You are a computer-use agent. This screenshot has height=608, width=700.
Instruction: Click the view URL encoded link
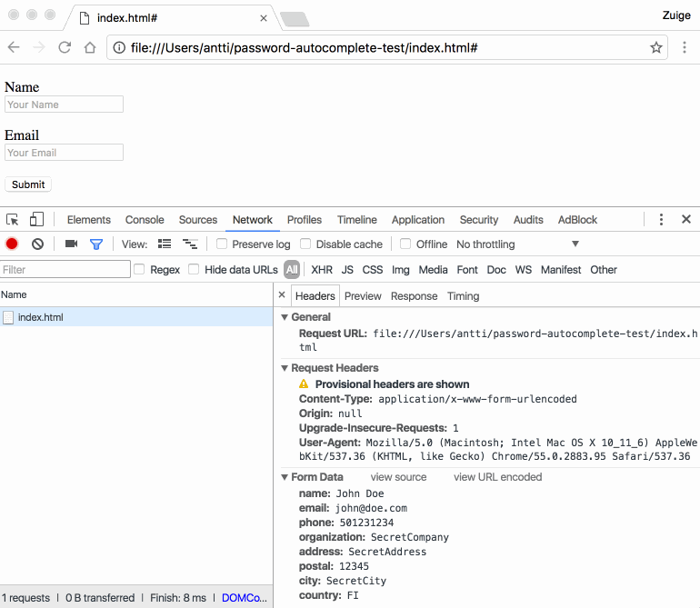497,477
